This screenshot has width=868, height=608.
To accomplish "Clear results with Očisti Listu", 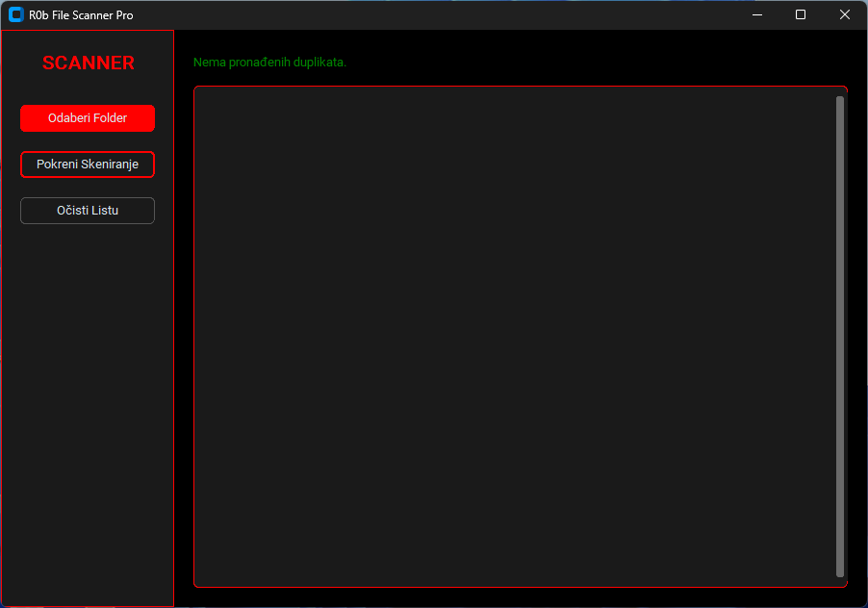I will (88, 211).
